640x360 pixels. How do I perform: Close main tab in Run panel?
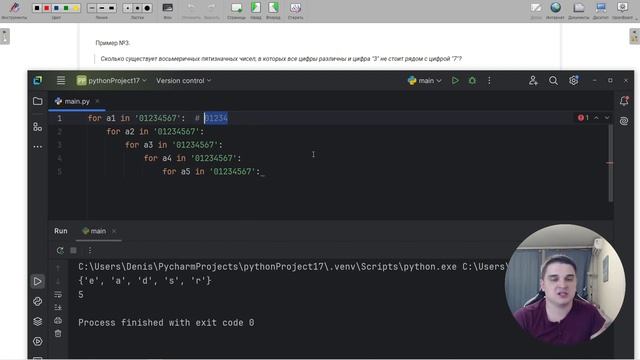(114, 231)
